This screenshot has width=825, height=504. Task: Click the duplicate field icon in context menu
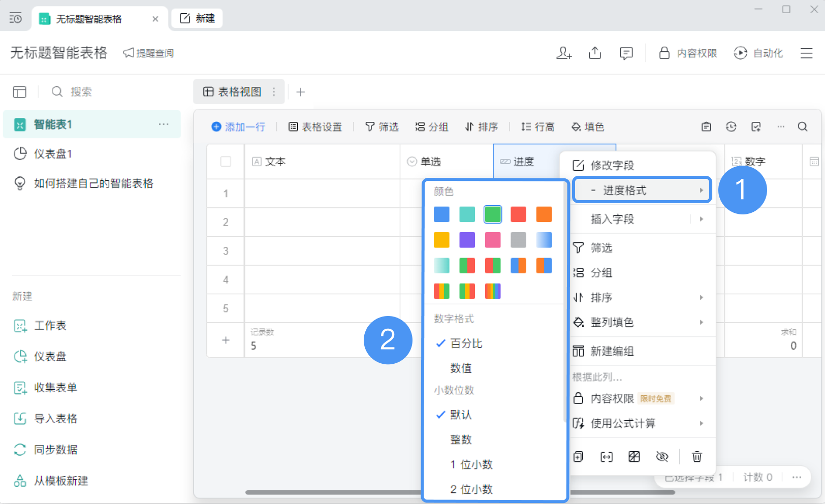tap(578, 457)
